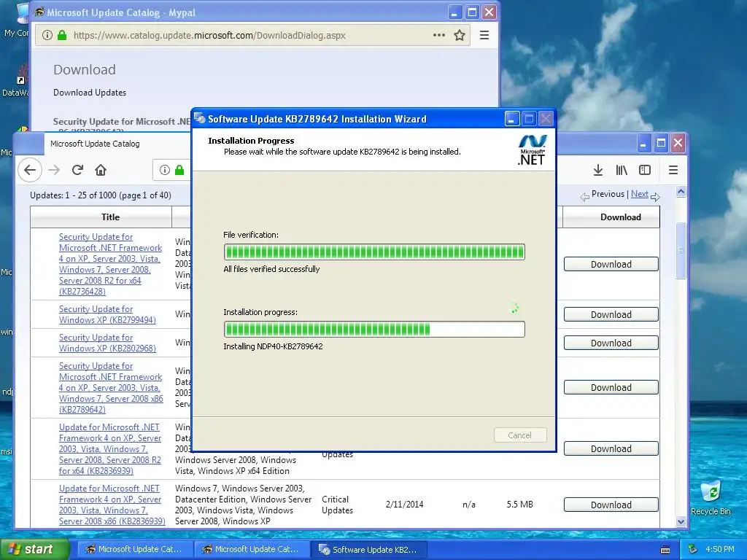Open page actions three-dot menu

point(438,35)
